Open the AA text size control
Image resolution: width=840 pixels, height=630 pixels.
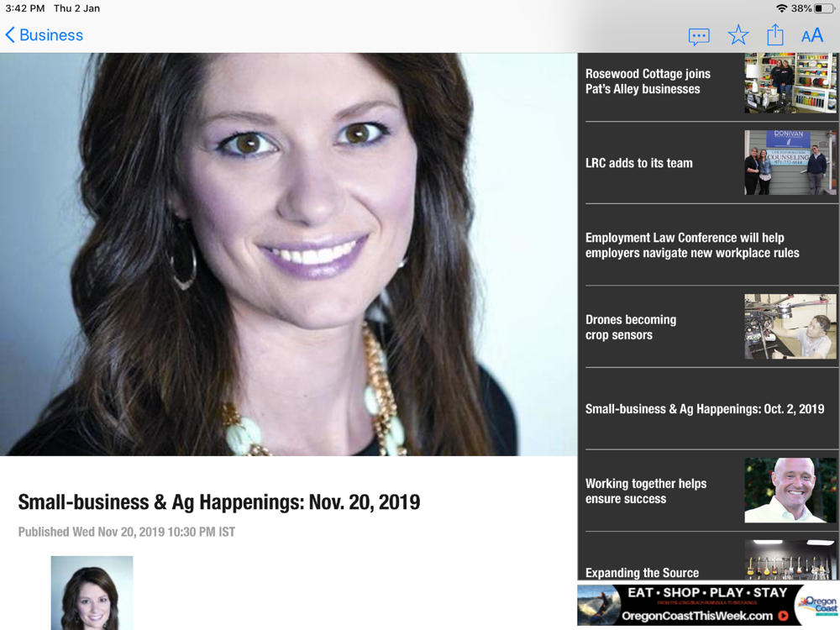812,36
